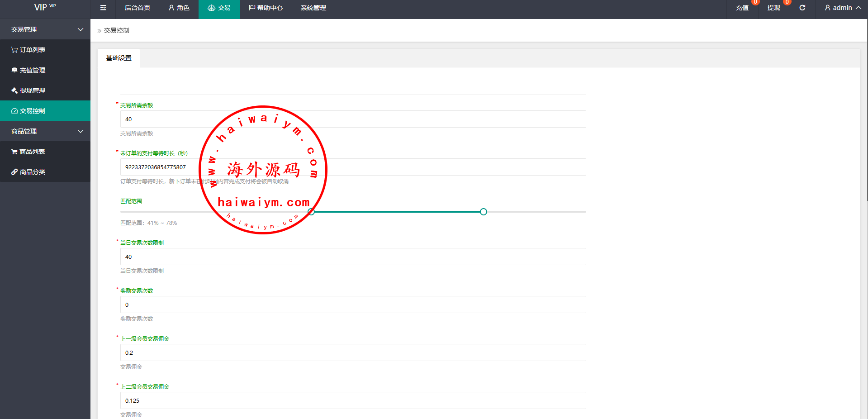The width and height of the screenshot is (868, 419).
Task: Click the 充值 notification button
Action: click(742, 8)
